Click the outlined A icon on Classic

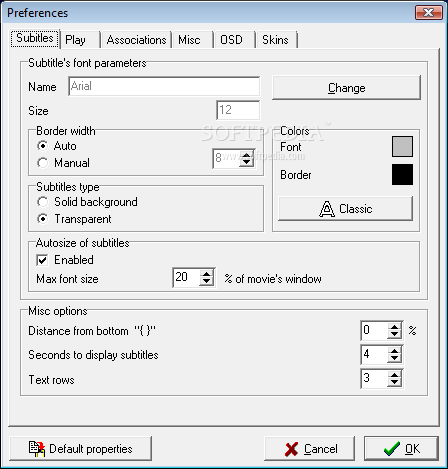click(327, 209)
